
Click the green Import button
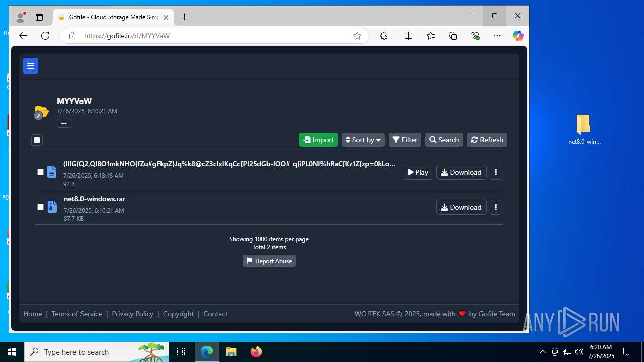(318, 140)
